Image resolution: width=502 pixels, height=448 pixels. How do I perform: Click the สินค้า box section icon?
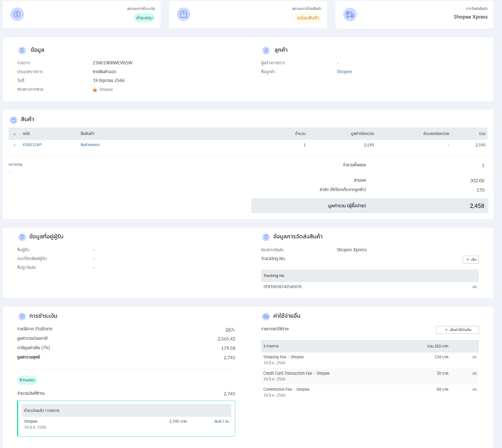coord(14,120)
